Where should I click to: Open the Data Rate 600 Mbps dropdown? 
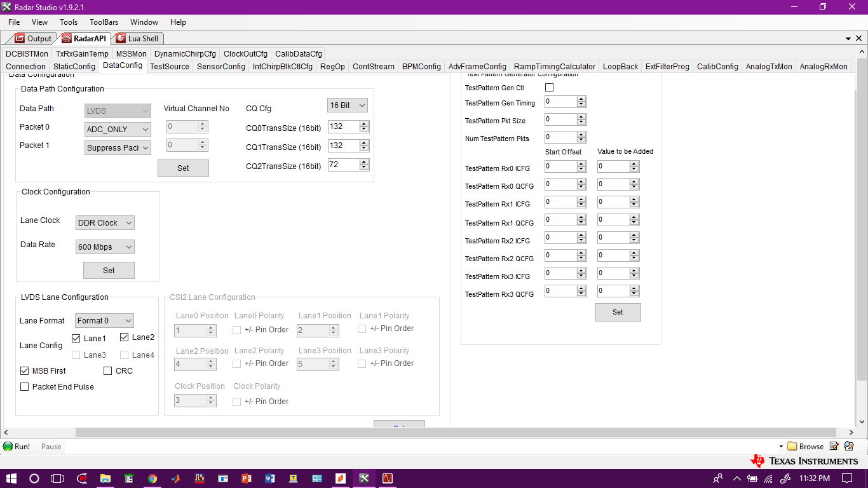point(105,247)
